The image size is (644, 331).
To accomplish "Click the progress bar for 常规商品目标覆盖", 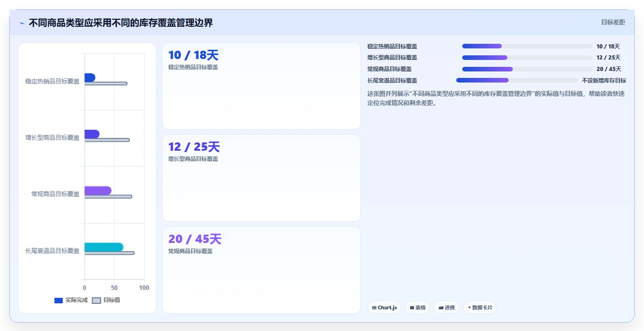I will pos(527,69).
